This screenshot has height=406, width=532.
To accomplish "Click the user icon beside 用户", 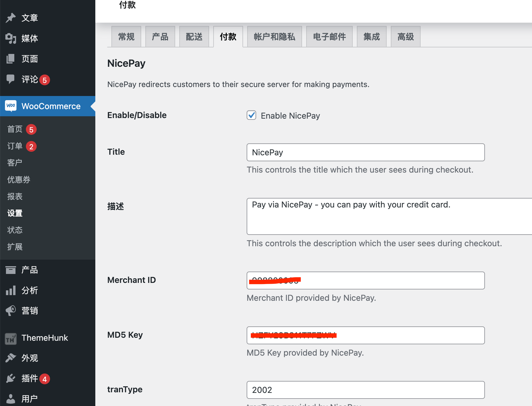I will (11, 399).
